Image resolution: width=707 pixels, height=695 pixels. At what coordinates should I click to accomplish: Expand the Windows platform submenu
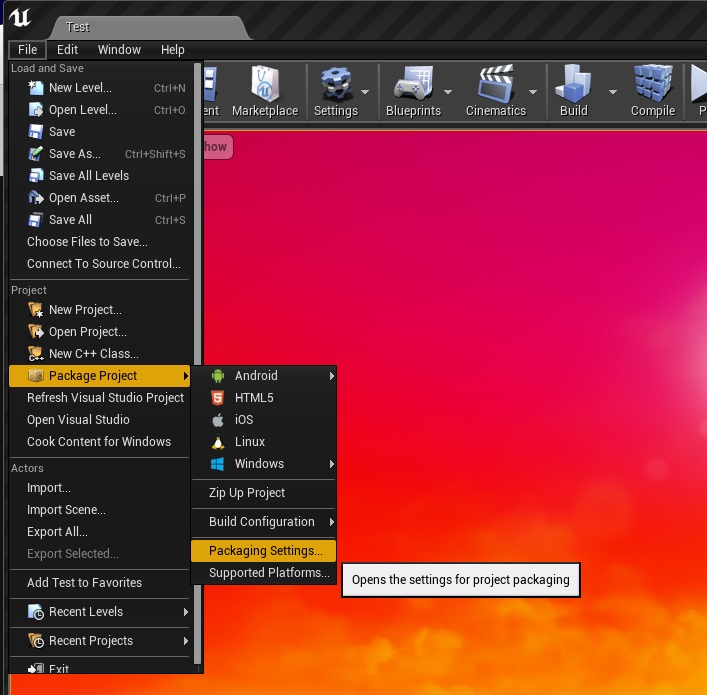(x=260, y=464)
